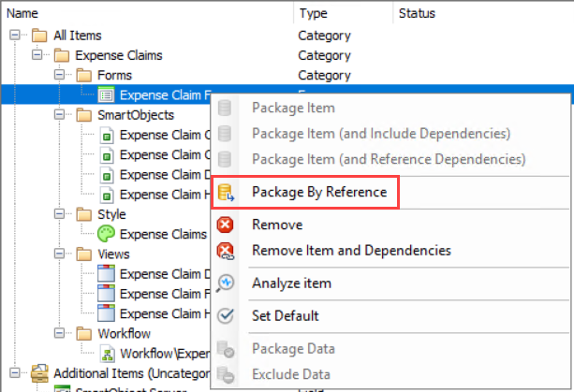Viewport: 574px width, 392px height.
Task: Click the Remove Item and Dependencies icon
Action: tap(225, 251)
